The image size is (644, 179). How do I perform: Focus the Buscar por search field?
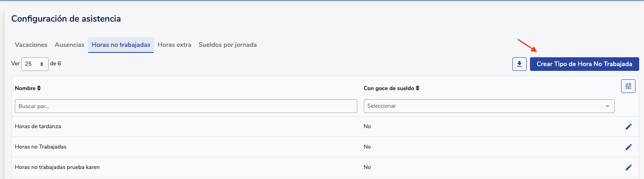(186, 106)
